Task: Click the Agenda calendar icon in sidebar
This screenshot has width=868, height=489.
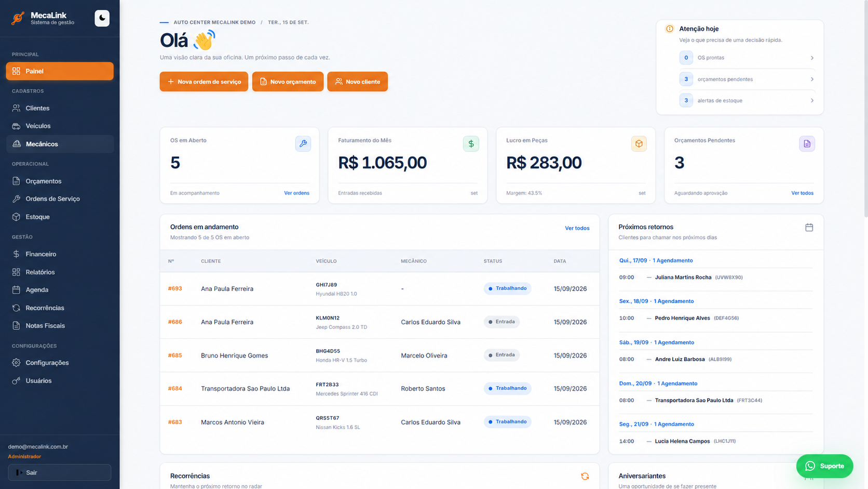Action: pyautogui.click(x=16, y=289)
